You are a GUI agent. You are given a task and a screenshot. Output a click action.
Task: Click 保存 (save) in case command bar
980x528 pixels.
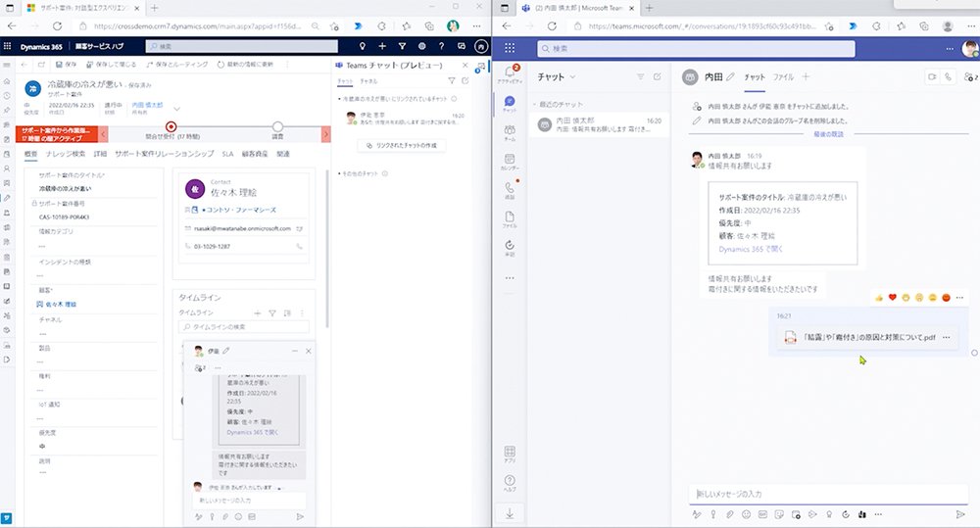pos(67,65)
